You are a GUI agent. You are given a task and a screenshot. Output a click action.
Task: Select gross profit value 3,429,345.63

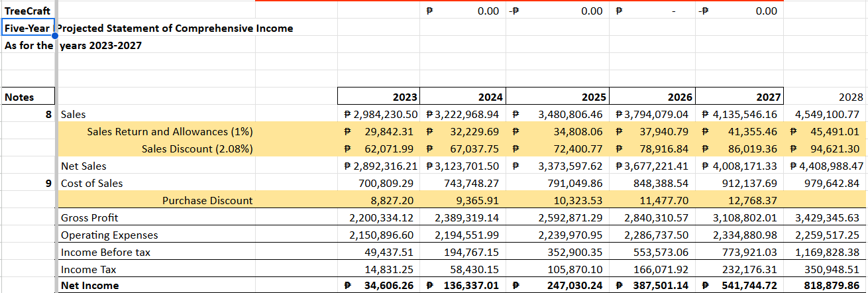825,218
